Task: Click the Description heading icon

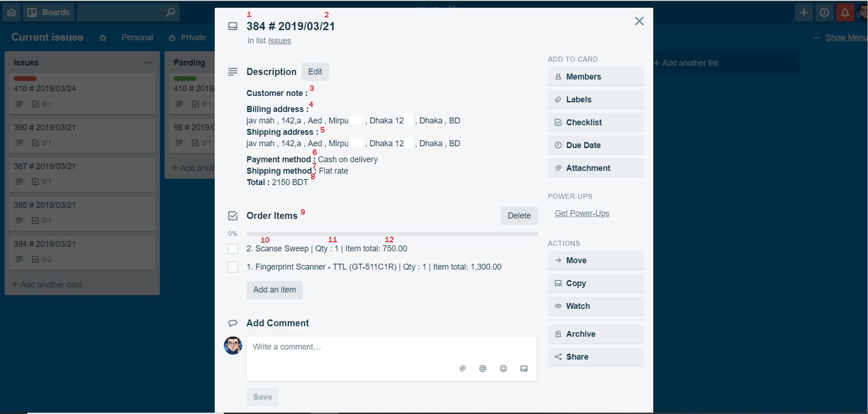Action: tap(233, 72)
